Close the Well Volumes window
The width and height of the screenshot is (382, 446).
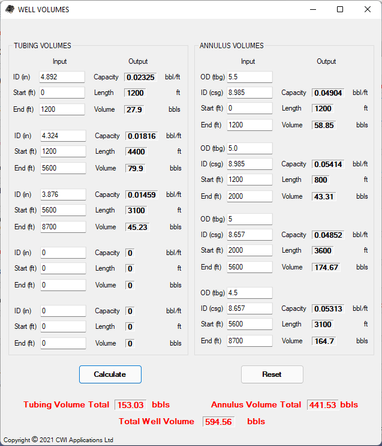367,9
